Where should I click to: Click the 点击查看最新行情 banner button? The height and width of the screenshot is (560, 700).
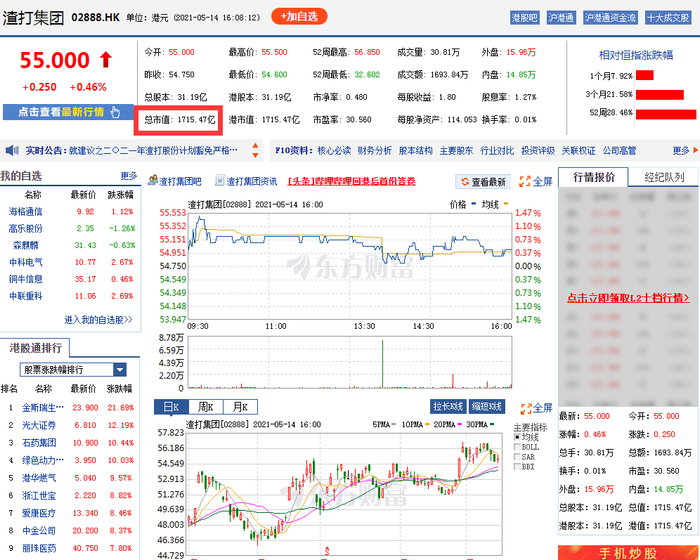[x=68, y=112]
